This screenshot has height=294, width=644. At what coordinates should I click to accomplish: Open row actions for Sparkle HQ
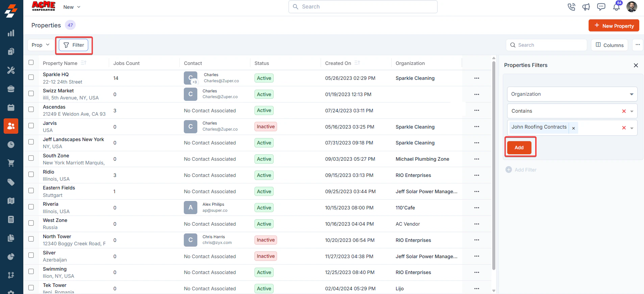477,78
